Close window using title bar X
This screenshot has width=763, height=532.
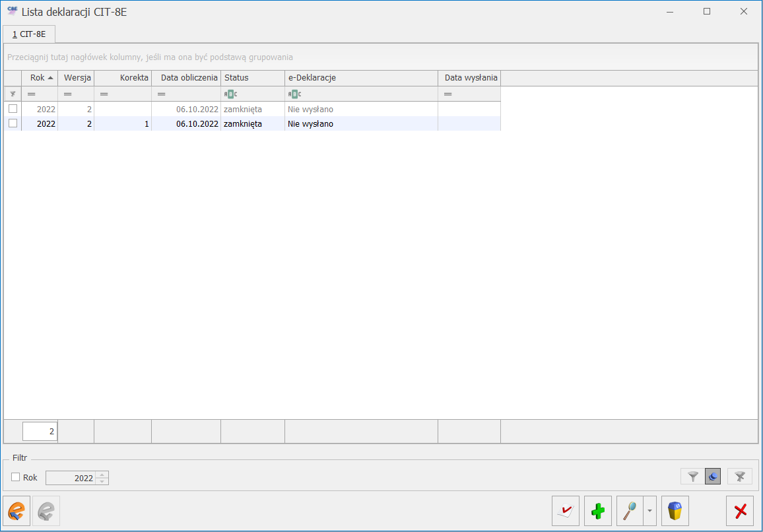pos(744,11)
